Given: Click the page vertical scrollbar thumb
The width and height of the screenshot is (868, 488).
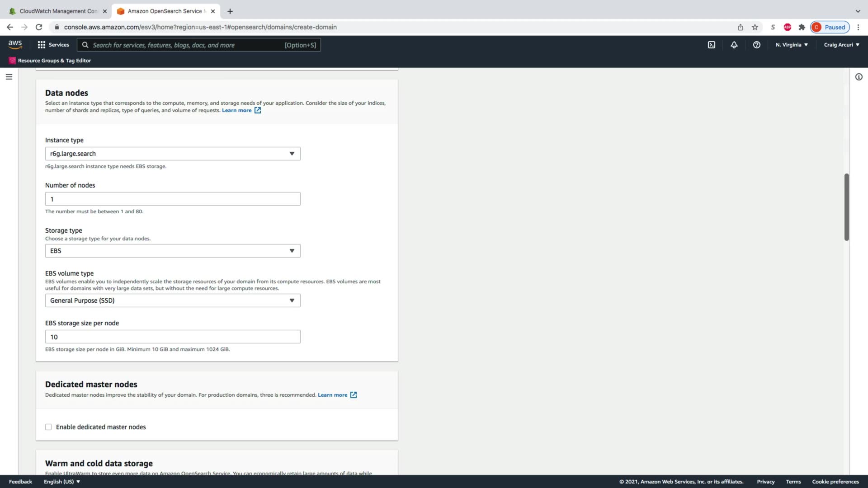Looking at the screenshot, I should tap(846, 207).
